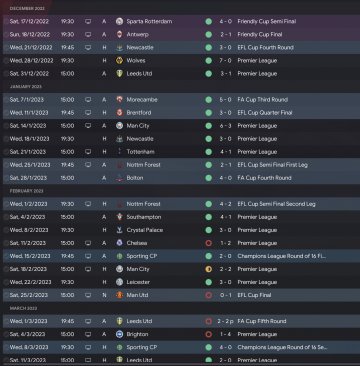Open the 7 - 0 result against Wolves

[225, 61]
